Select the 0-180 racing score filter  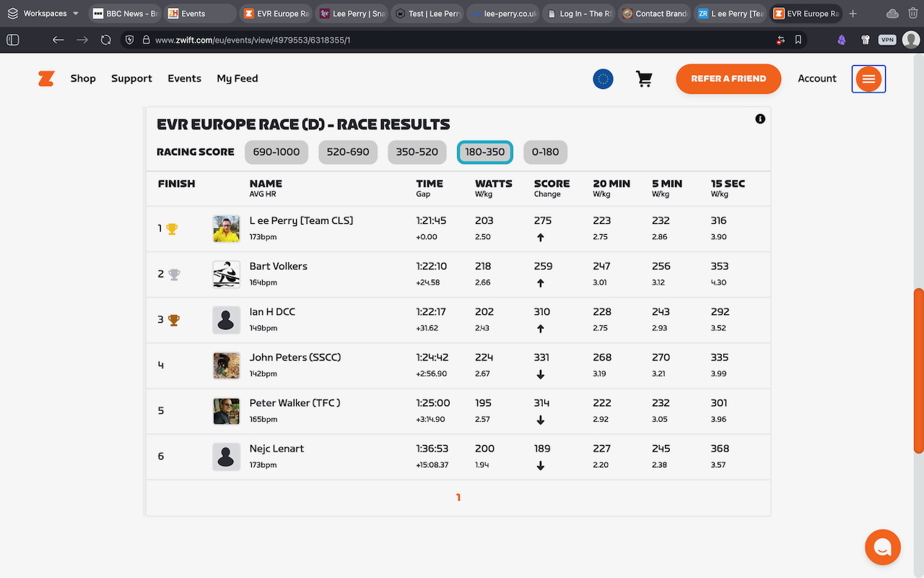point(546,152)
